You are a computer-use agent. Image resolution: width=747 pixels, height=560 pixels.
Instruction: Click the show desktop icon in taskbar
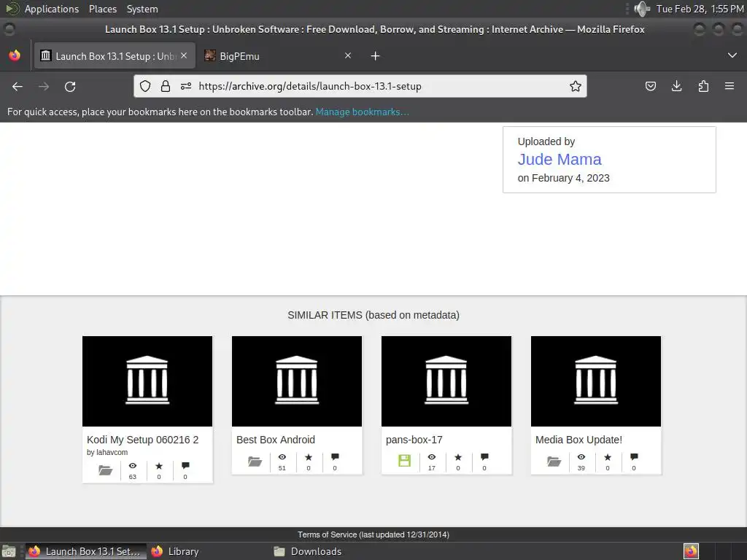[9, 551]
